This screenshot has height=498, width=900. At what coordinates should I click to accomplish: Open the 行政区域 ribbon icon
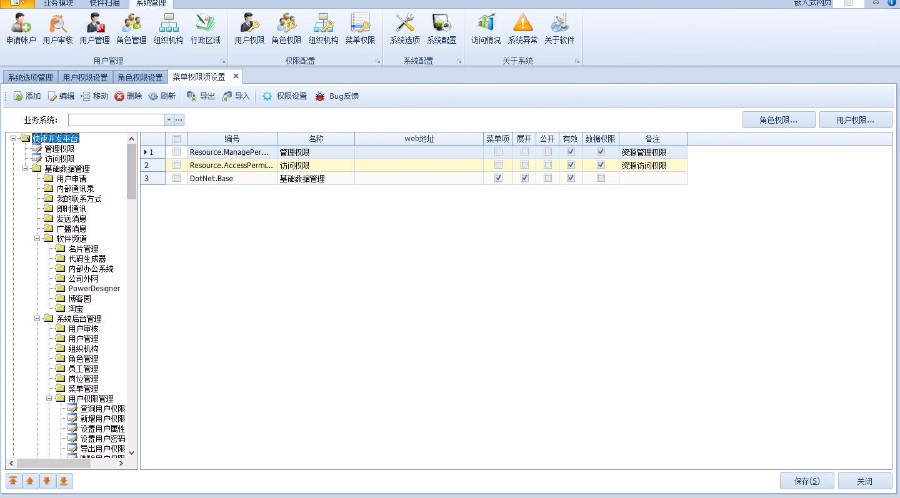coord(205,29)
